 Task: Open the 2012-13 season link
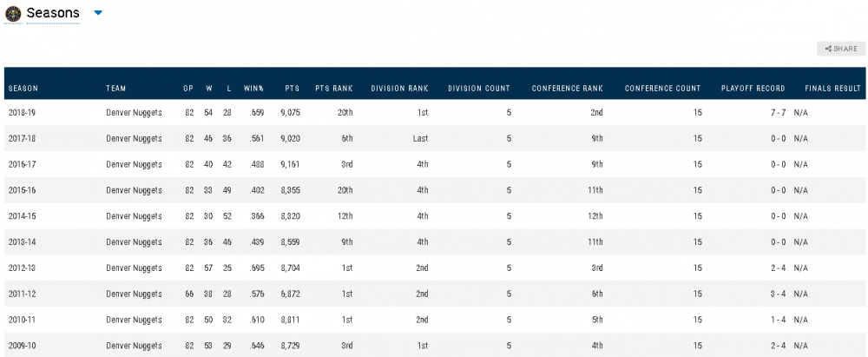point(22,268)
